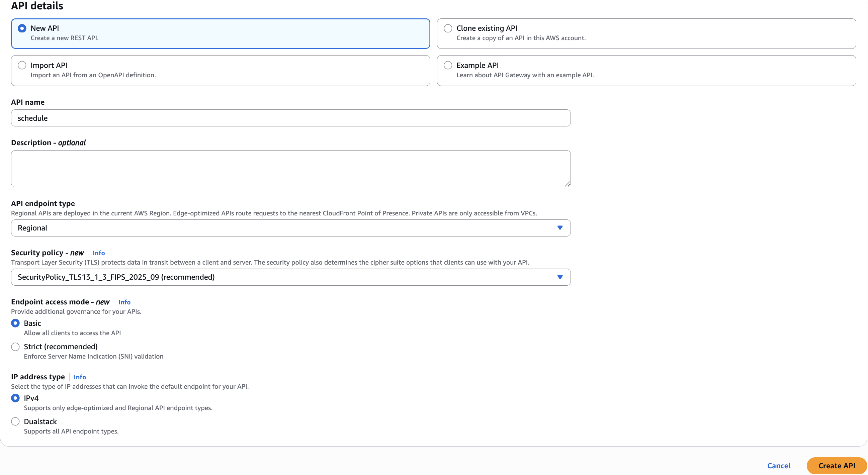Switch IP address type to Dualstack

pyautogui.click(x=15, y=421)
